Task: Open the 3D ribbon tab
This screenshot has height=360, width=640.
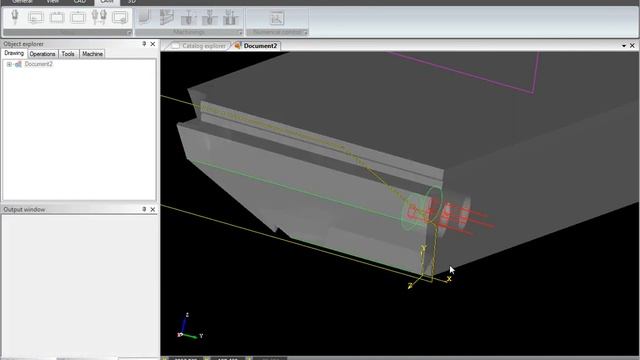Action: 131,2
